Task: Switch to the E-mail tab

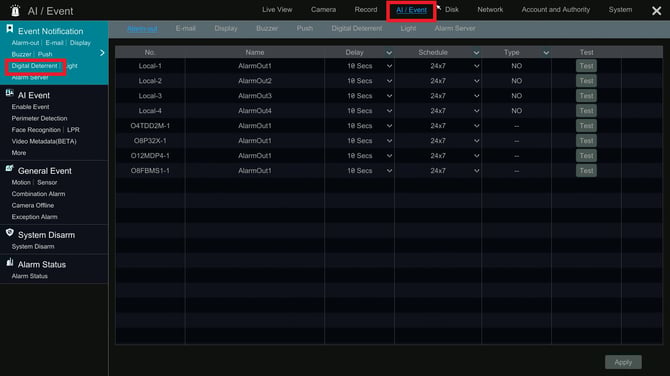Action: point(185,29)
